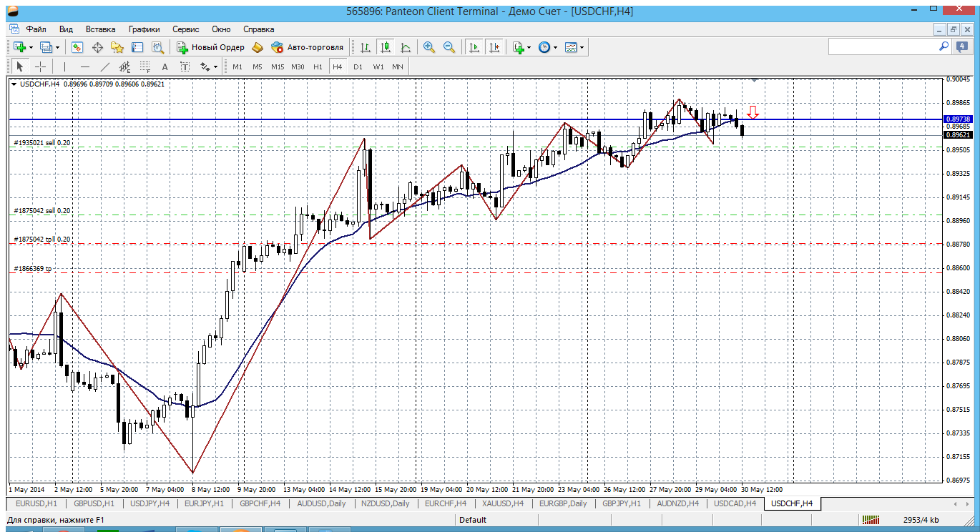Switch chart to line chart mode

tap(406, 47)
